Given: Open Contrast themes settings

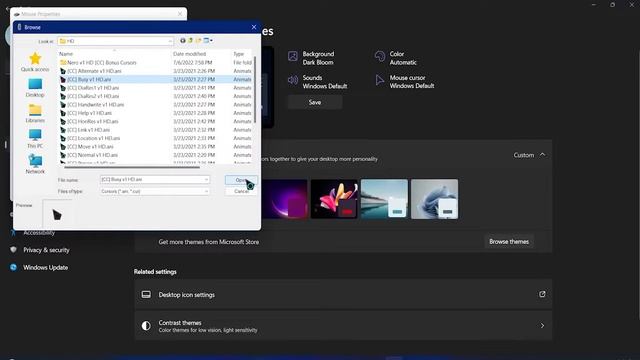Looking at the screenshot, I should tap(343, 326).
